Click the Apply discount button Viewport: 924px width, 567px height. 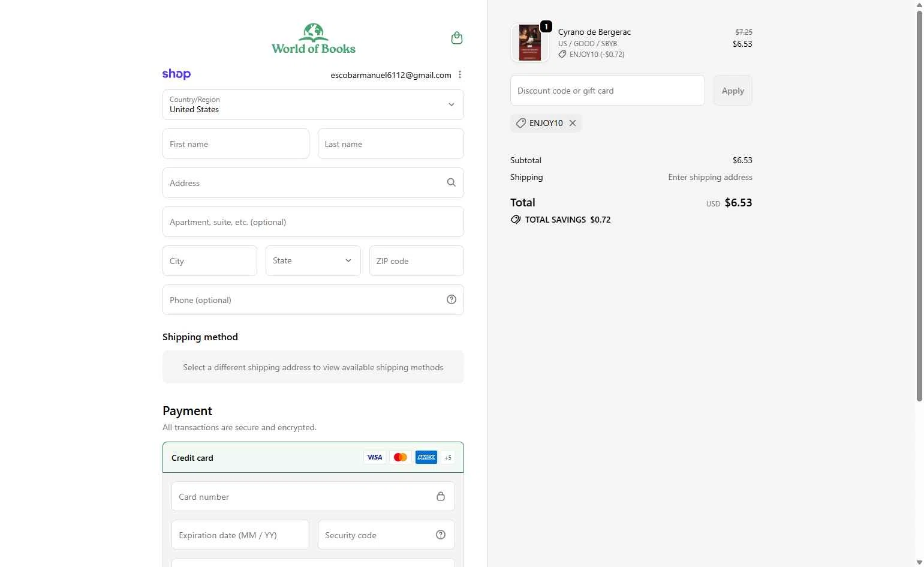[x=733, y=91]
